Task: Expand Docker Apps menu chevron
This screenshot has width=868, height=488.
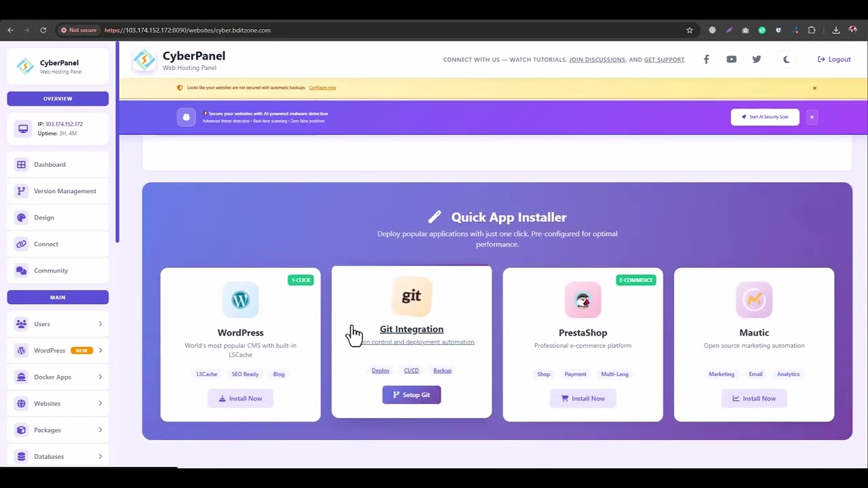Action: tap(100, 377)
